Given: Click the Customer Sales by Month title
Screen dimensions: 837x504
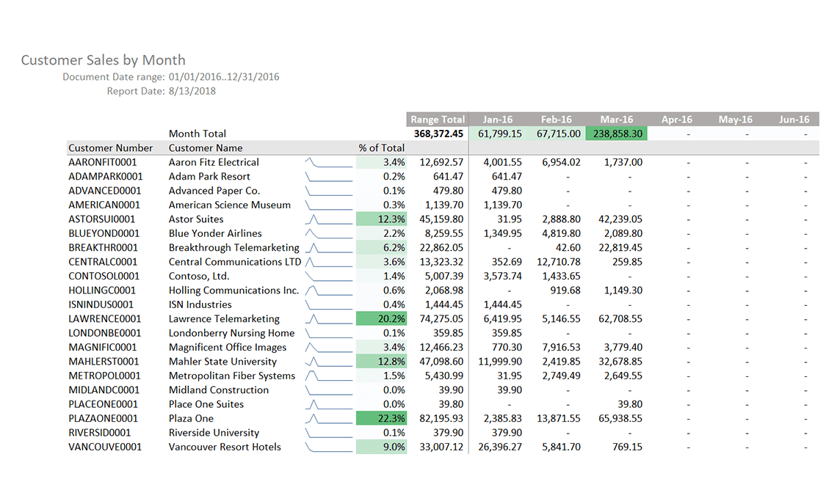Looking at the screenshot, I should point(103,60).
